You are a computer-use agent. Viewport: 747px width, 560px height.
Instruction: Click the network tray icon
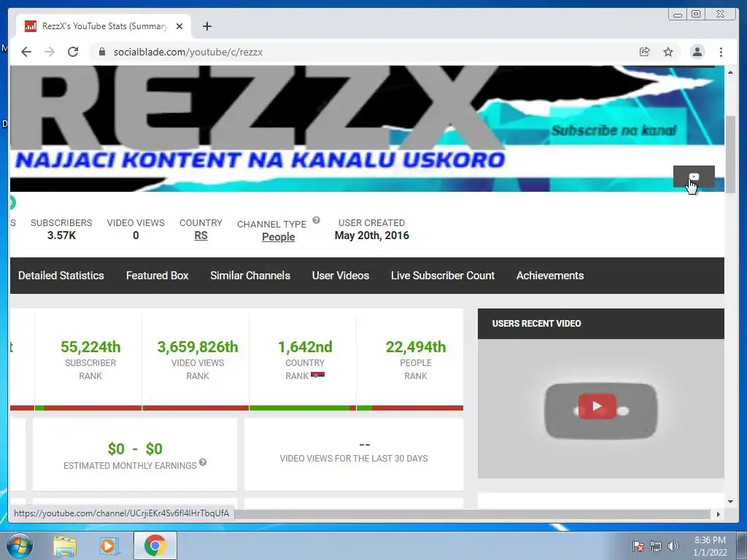point(656,546)
